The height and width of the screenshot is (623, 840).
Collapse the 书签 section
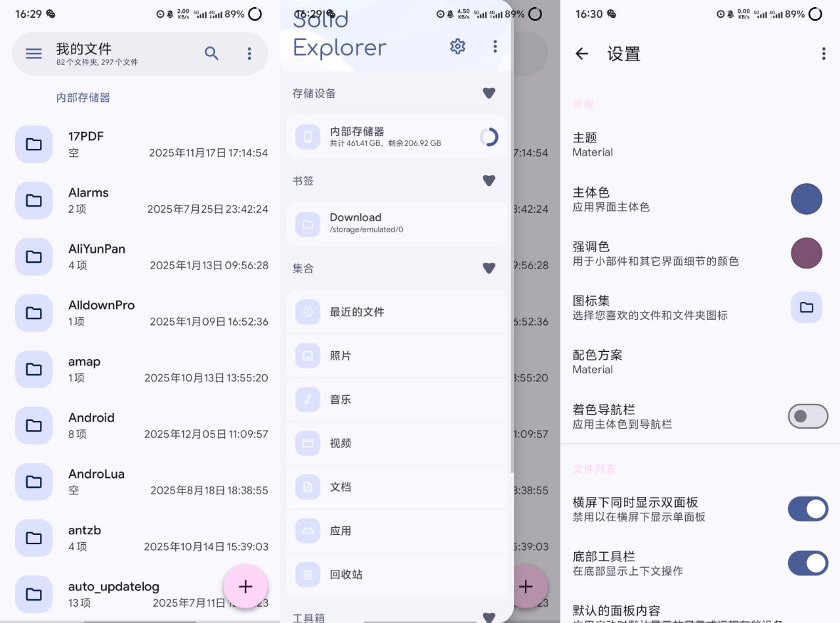pyautogui.click(x=488, y=181)
